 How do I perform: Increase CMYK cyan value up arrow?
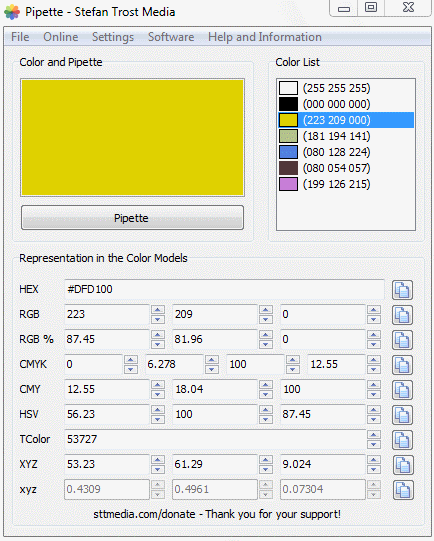[131, 360]
